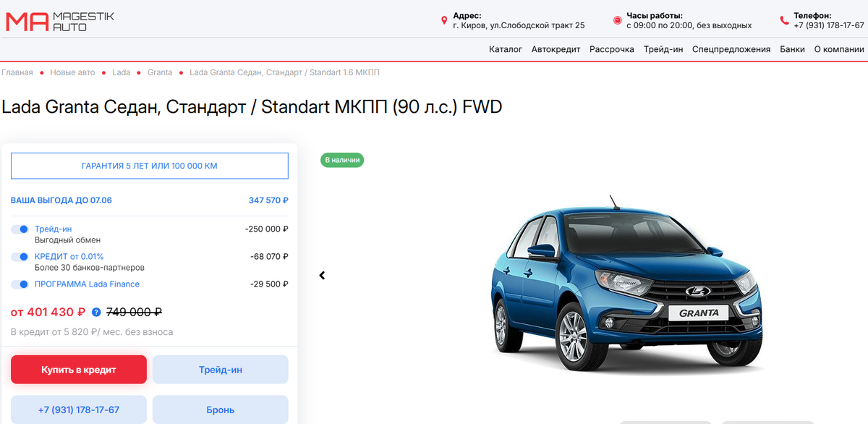Go to Granta breadcrumb link
Viewport: 868px width, 424px height.
click(x=160, y=72)
